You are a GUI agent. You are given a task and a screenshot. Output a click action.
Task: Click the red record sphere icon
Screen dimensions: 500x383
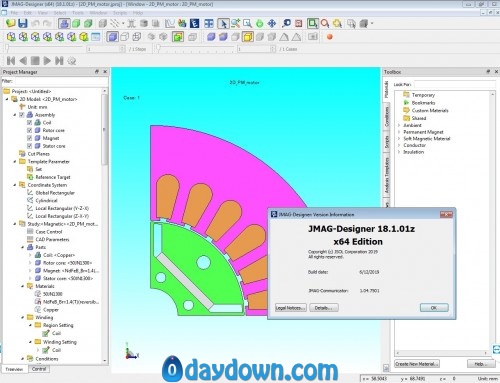pos(330,37)
